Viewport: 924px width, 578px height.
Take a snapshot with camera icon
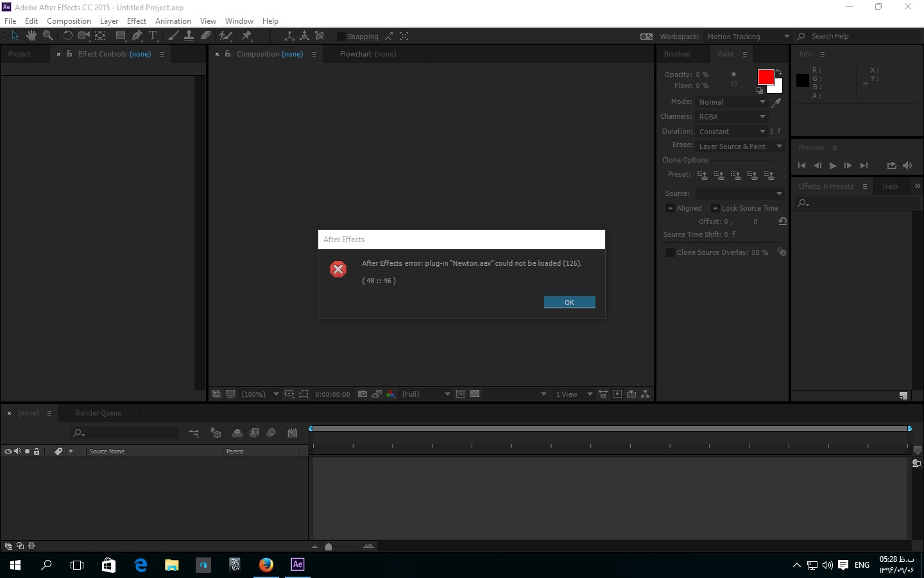click(363, 394)
